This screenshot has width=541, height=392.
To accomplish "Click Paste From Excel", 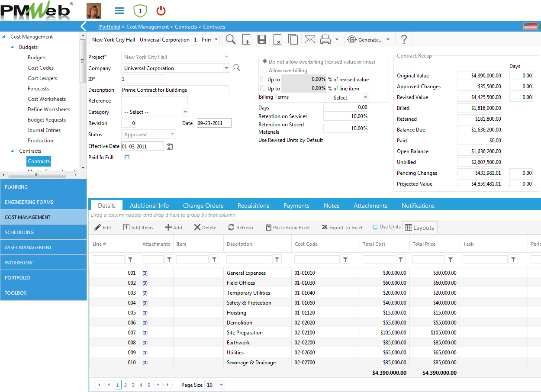I will (x=287, y=227).
